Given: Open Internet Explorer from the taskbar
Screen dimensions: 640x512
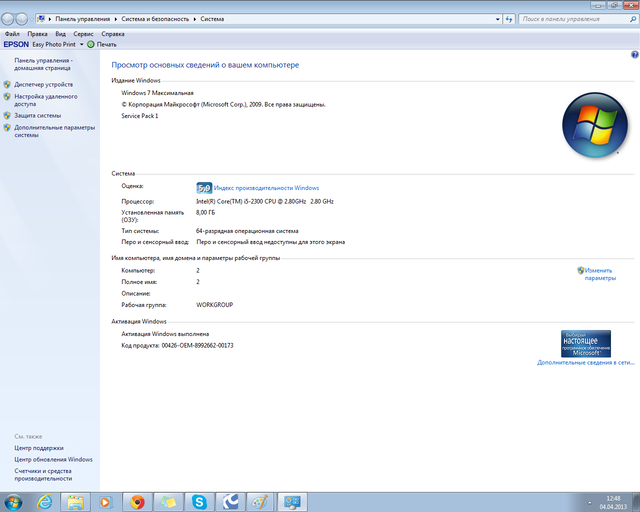Looking at the screenshot, I should pos(45,501).
